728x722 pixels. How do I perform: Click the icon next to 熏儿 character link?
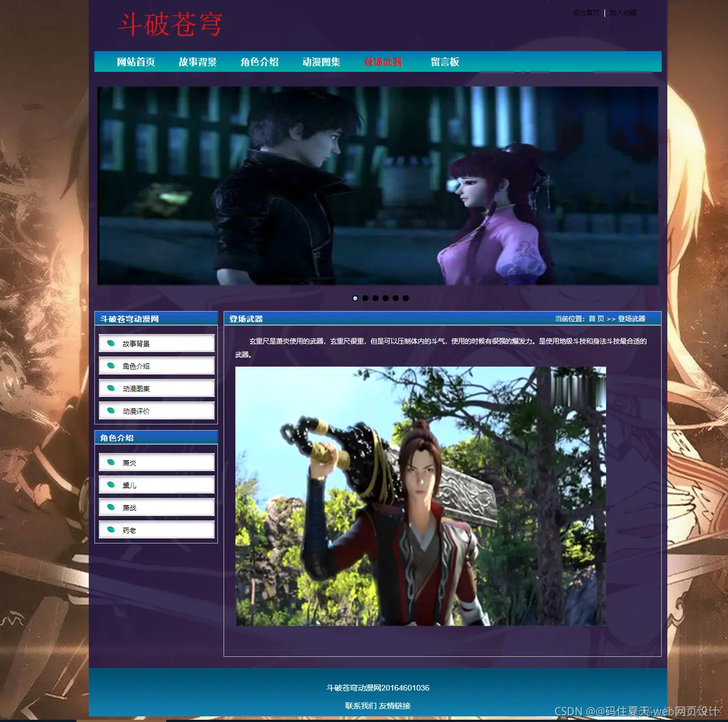[111, 485]
